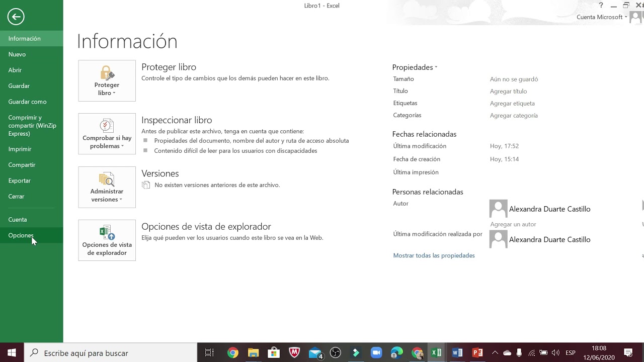
Task: Select Exportar in the sidebar
Action: click(32, 180)
